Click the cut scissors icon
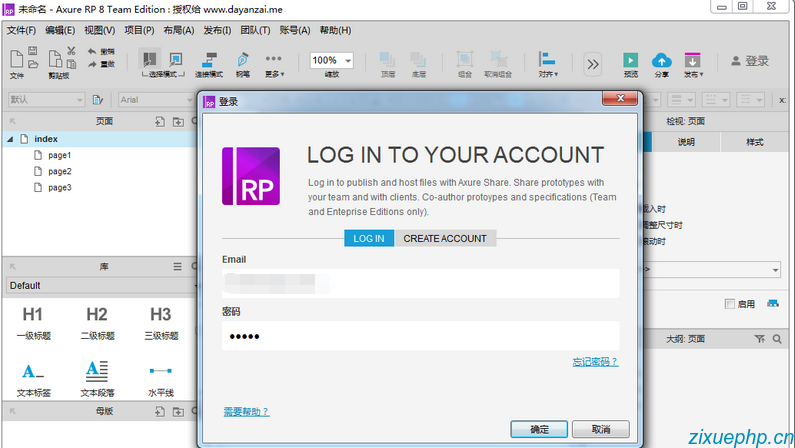The width and height of the screenshot is (795, 448). coord(71,51)
